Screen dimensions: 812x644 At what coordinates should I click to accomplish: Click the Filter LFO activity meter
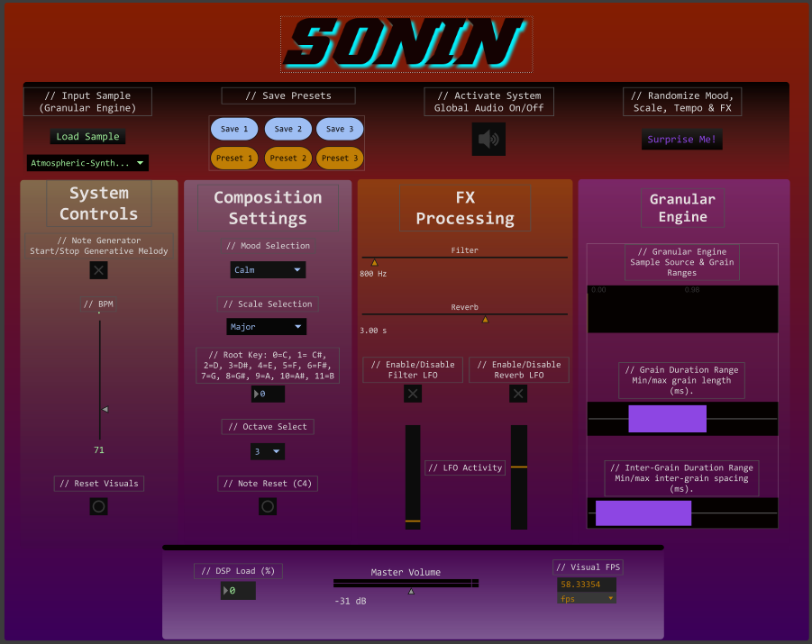point(413,477)
